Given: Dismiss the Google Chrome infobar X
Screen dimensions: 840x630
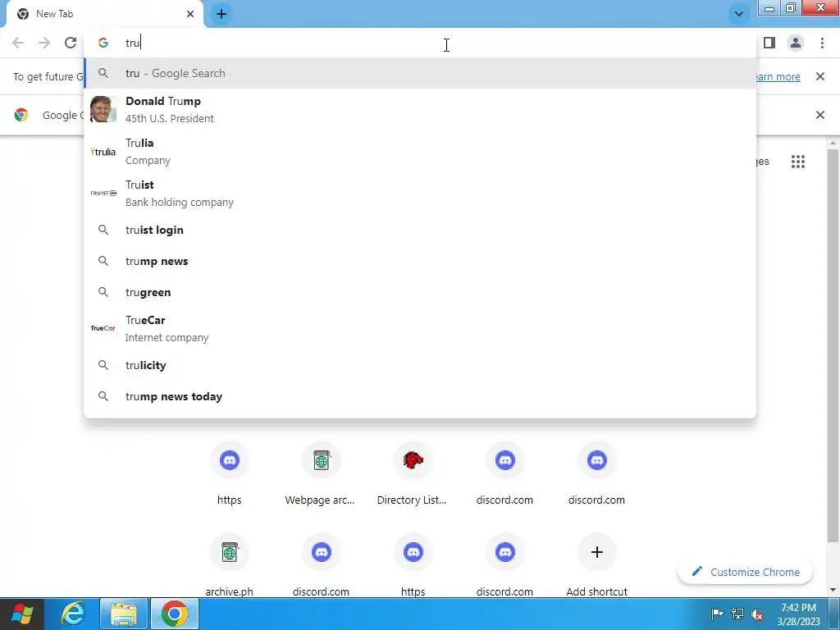Looking at the screenshot, I should (x=820, y=115).
